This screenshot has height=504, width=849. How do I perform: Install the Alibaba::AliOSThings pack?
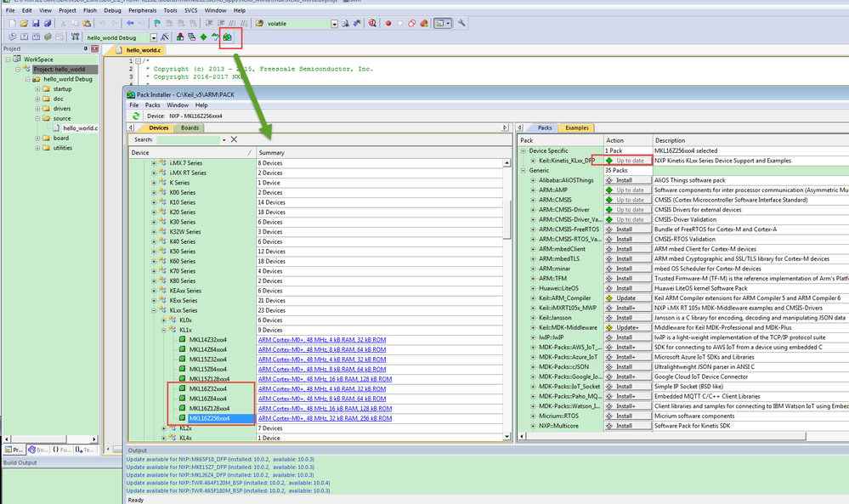[628, 180]
